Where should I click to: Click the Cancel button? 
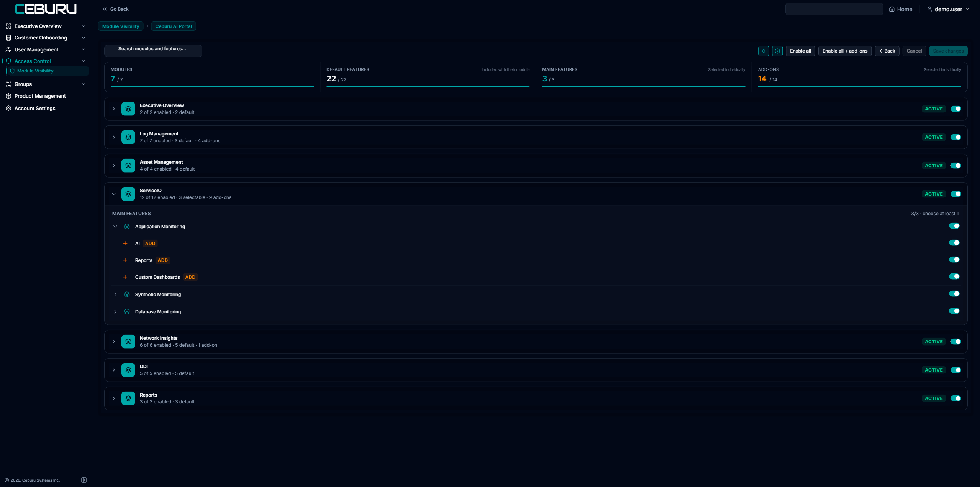[x=914, y=51]
